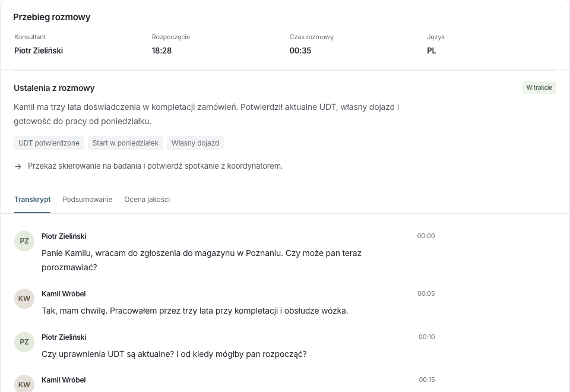Click the speaker name on the 00:10 message

coord(64,337)
